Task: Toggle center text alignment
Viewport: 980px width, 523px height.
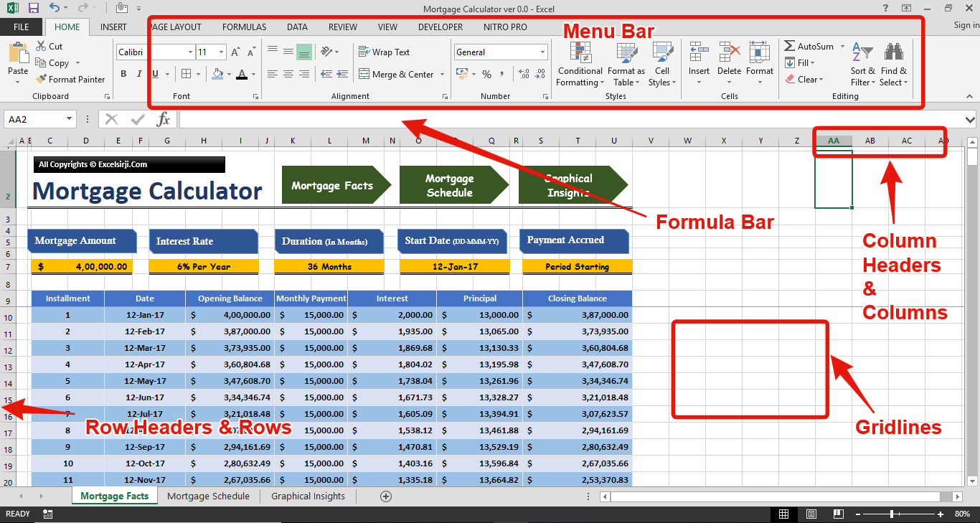Action: tap(288, 74)
